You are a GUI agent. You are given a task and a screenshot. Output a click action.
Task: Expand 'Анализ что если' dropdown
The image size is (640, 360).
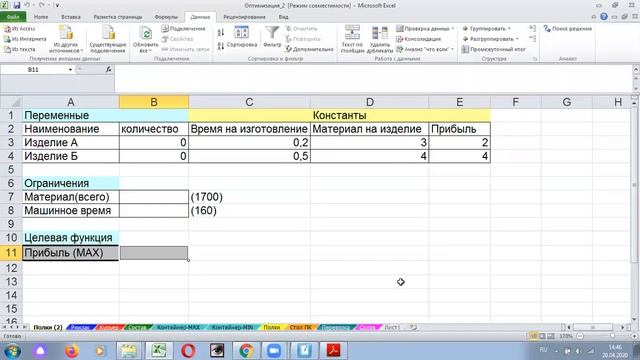(452, 49)
